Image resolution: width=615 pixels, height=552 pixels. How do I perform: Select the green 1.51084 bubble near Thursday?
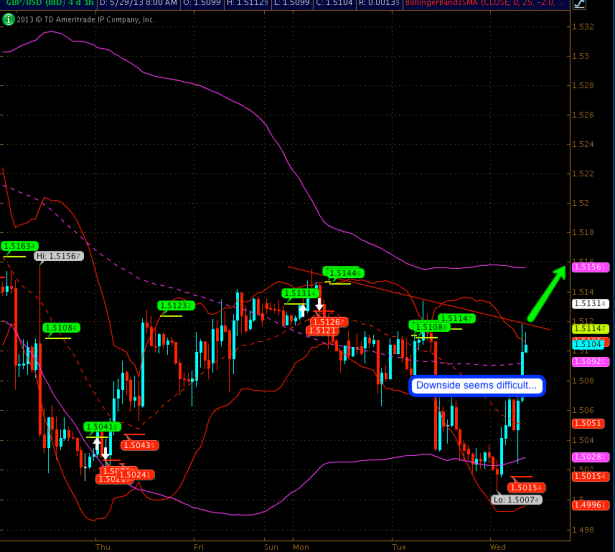tap(61, 328)
